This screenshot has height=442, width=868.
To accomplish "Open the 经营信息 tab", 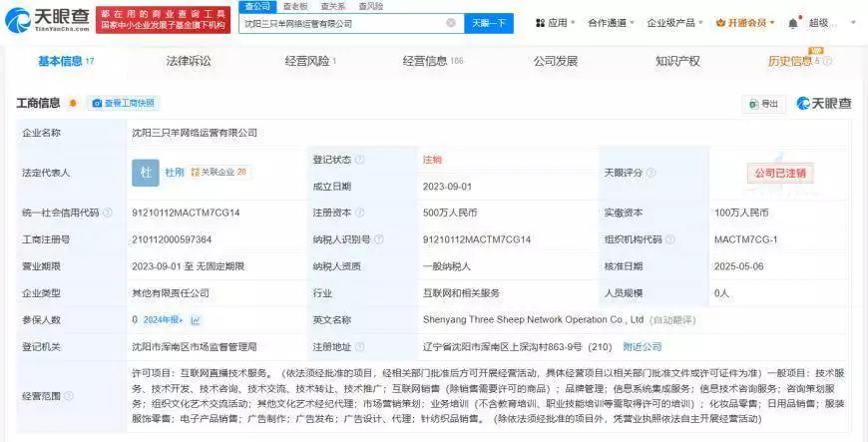I will point(433,62).
